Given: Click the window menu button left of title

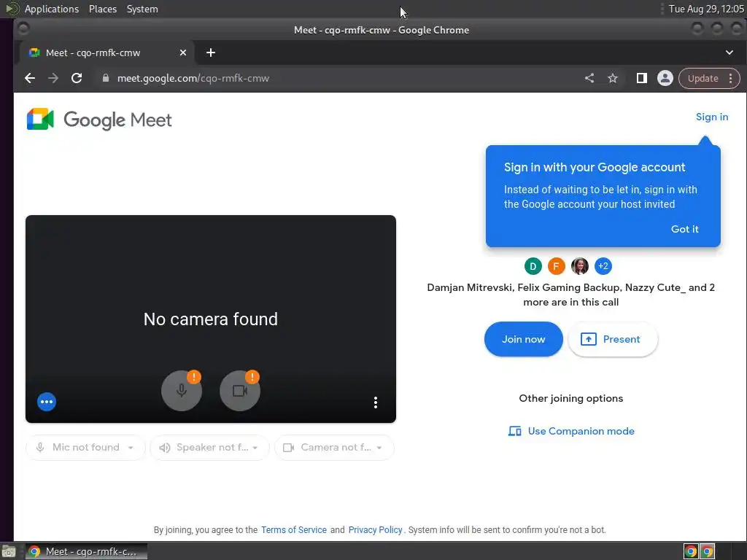Looking at the screenshot, I should pos(23,29).
